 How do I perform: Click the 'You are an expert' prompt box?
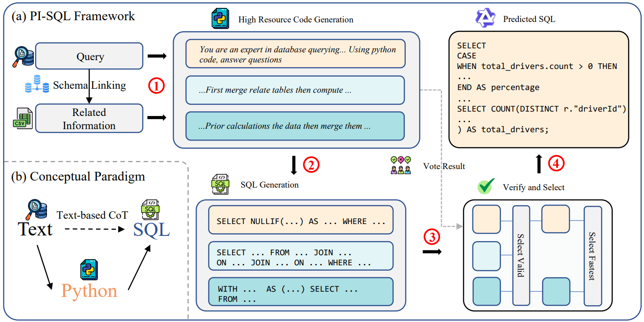(295, 54)
